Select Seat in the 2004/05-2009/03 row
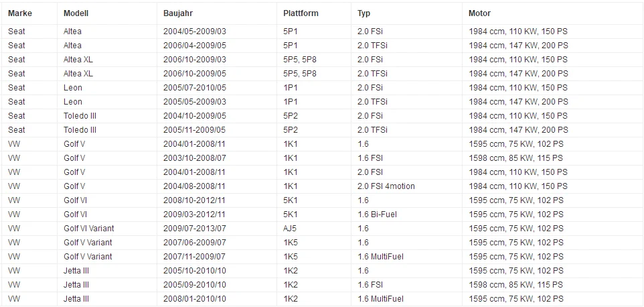The width and height of the screenshot is (644, 307). 17,32
